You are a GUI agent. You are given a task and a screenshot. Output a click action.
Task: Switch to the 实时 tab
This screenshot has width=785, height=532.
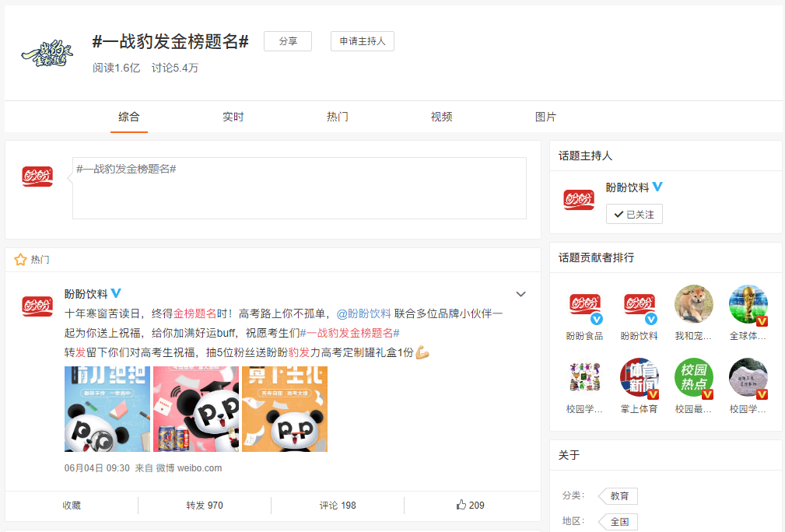[233, 117]
